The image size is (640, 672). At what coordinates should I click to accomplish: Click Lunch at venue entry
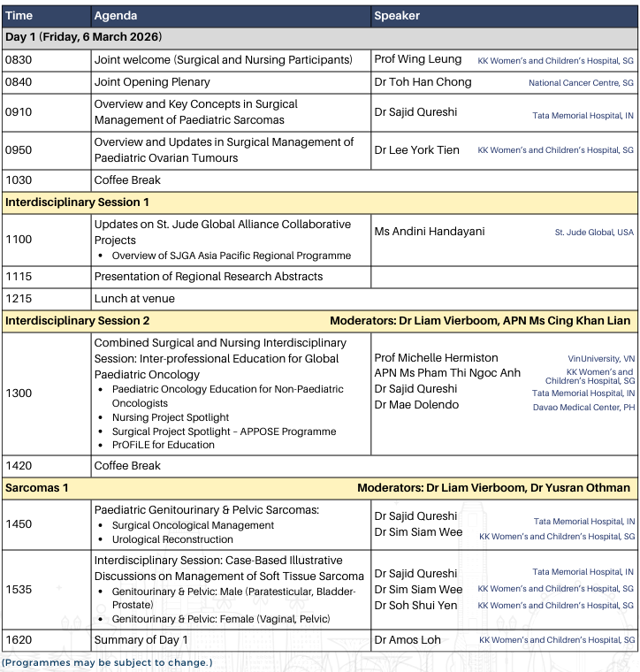click(134, 299)
